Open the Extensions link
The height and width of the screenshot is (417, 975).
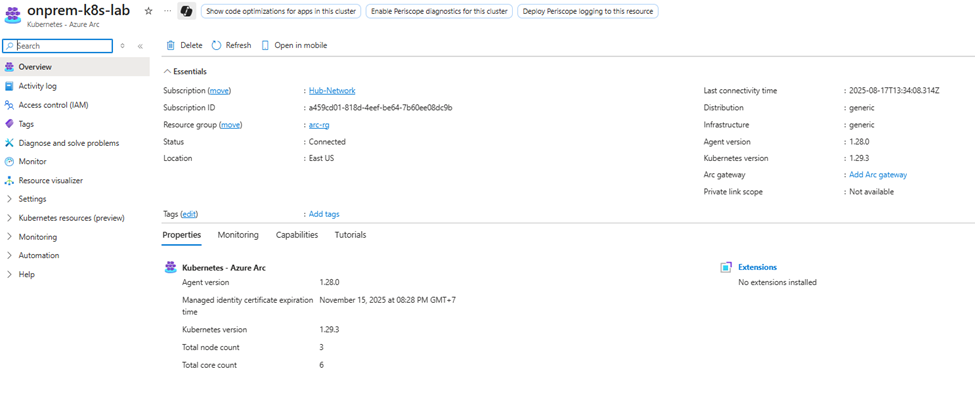(757, 267)
